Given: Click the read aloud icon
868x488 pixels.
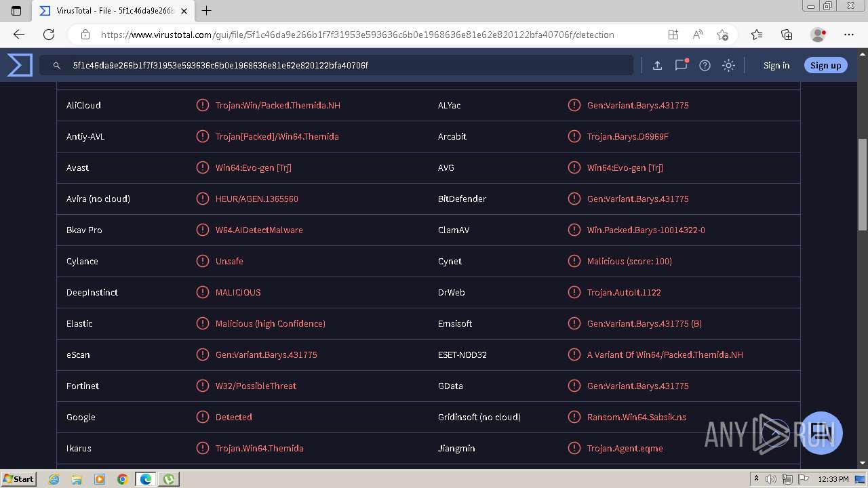Looking at the screenshot, I should tap(698, 35).
